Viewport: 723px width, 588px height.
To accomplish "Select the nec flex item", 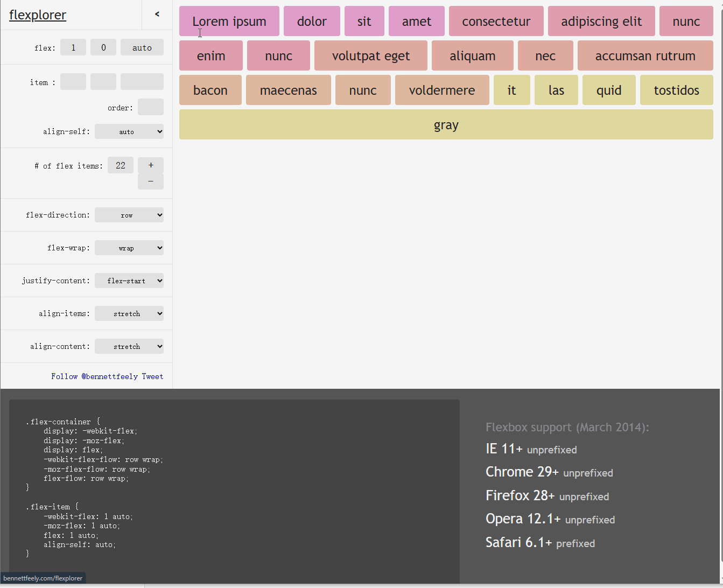I will tap(545, 55).
